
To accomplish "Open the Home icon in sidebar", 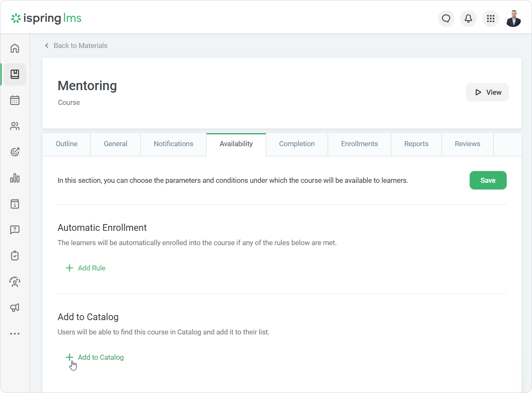I will pos(15,48).
